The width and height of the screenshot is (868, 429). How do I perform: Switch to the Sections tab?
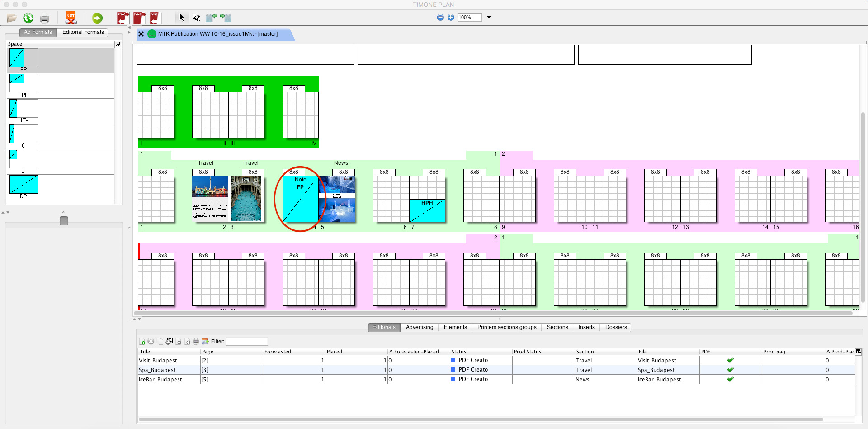click(x=557, y=327)
